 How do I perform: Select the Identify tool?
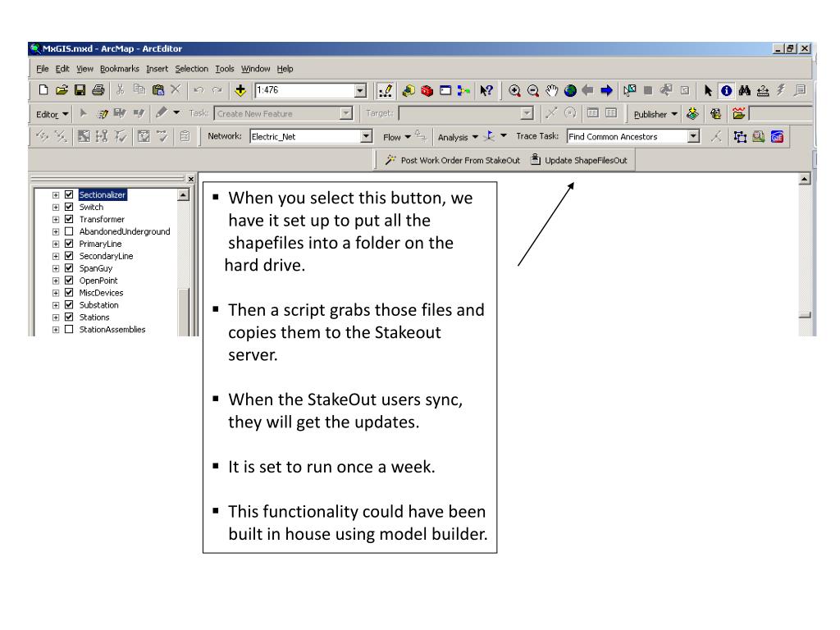726,90
